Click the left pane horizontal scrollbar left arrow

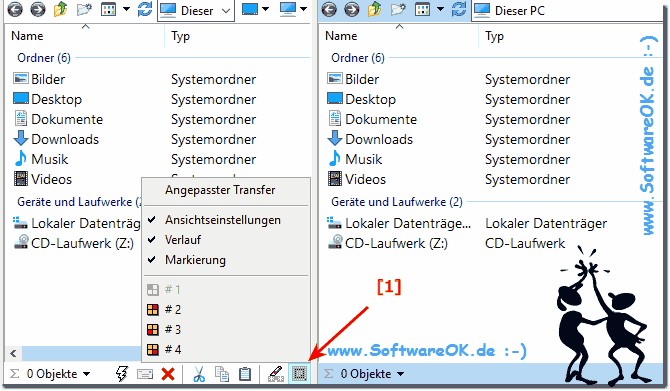pos(13,353)
